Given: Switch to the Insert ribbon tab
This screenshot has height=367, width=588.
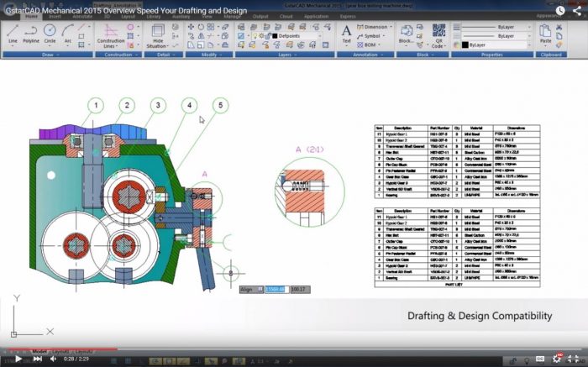Looking at the screenshot, I should [55, 17].
